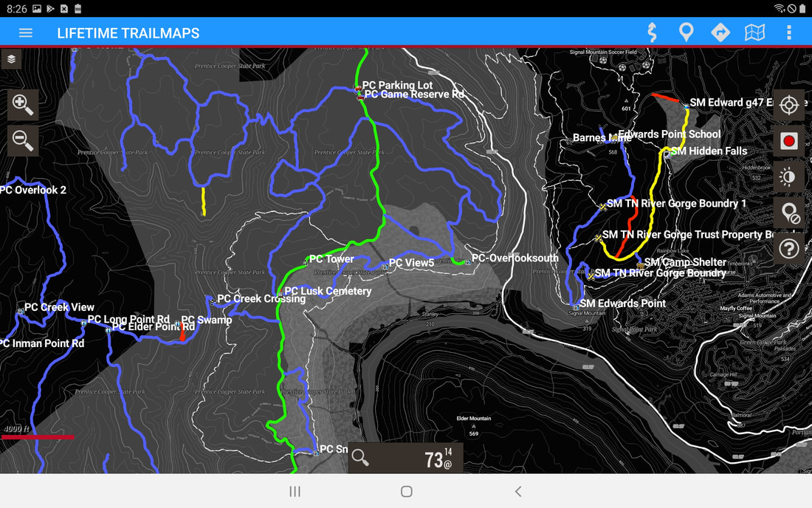Image resolution: width=812 pixels, height=508 pixels.
Task: Start track recording with red button
Action: pyautogui.click(x=788, y=141)
